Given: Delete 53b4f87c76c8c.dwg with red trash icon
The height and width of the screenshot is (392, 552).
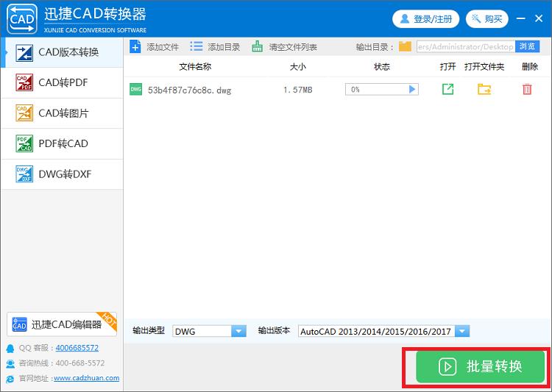Looking at the screenshot, I should pos(527,90).
